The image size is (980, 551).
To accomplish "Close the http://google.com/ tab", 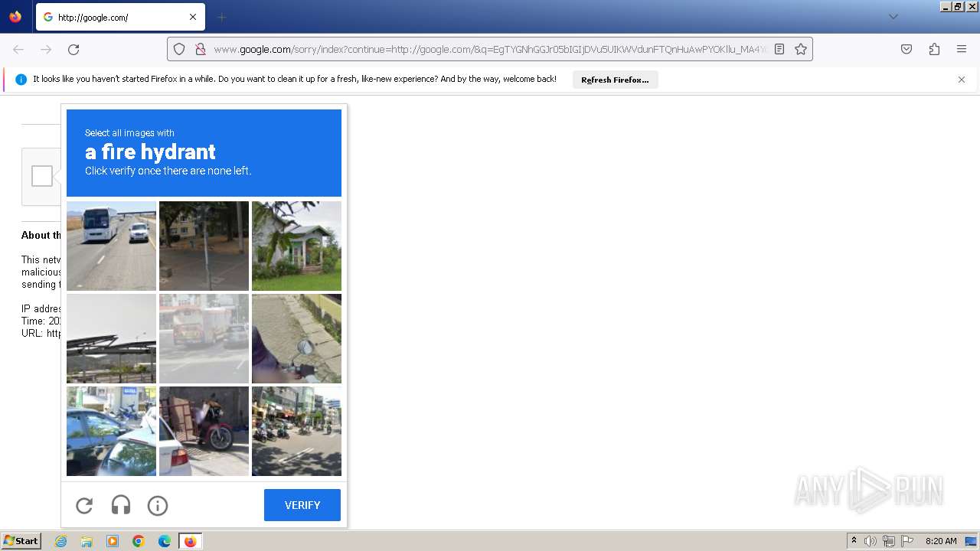I will tap(193, 17).
